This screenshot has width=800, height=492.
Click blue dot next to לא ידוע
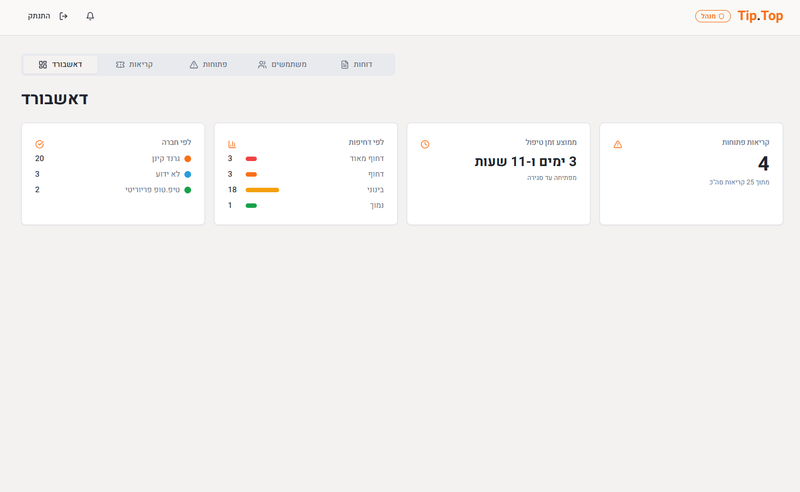tap(187, 174)
